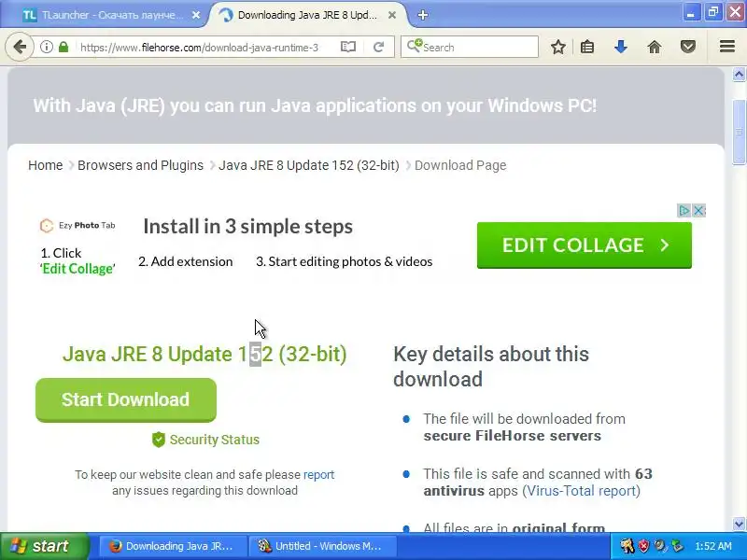This screenshot has height=560, width=747.
Task: Click the Security Status text link
Action: 215,440
